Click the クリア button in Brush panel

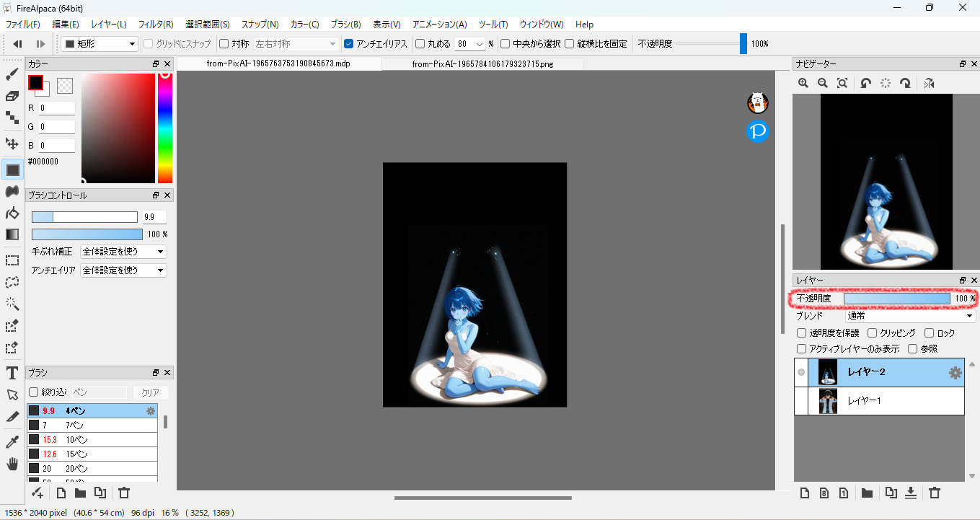click(x=150, y=392)
